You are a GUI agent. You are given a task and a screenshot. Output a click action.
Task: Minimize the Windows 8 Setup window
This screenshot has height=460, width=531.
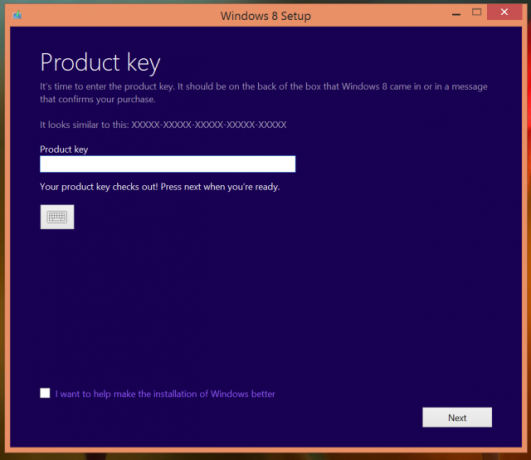click(x=456, y=14)
